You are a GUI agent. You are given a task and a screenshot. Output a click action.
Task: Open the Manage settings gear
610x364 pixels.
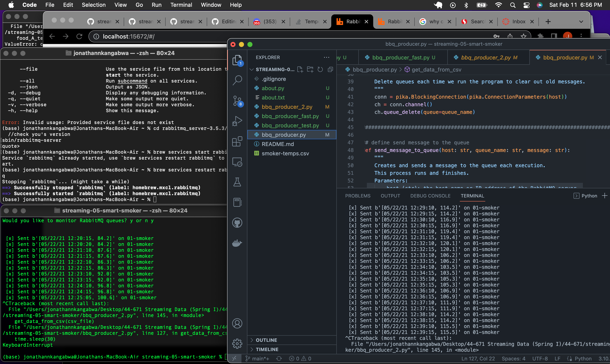pos(237,344)
